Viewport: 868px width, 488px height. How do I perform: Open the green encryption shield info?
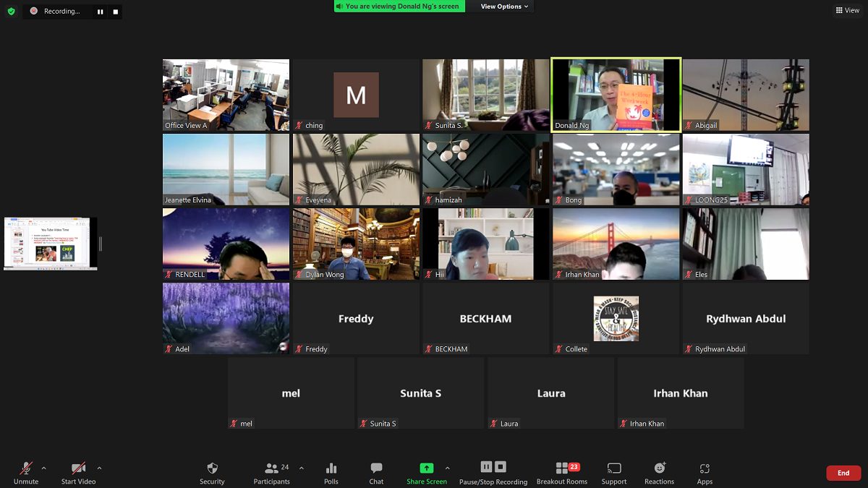click(11, 12)
